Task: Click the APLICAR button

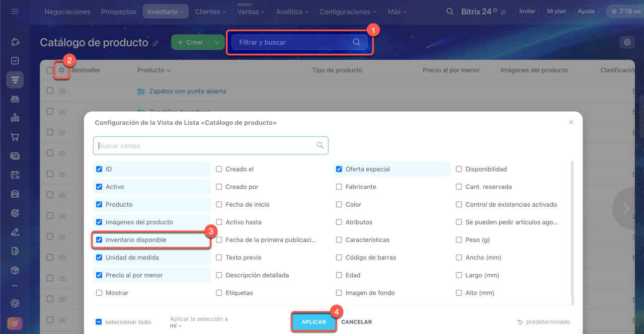Action: 313,322
